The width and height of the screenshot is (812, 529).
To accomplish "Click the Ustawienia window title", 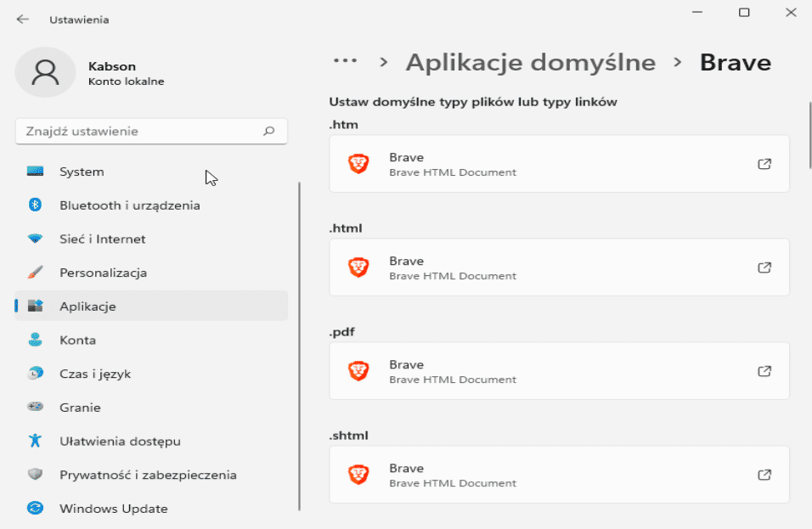I will [79, 20].
